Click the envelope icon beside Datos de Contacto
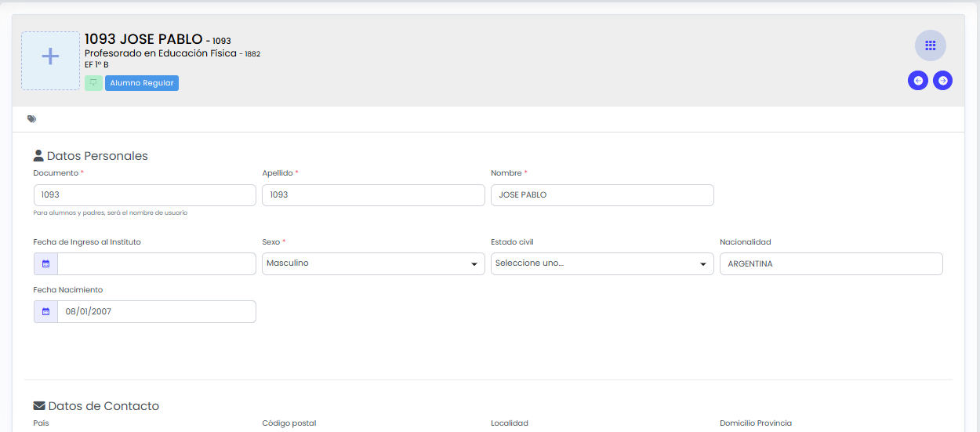The width and height of the screenshot is (980, 432). [x=39, y=406]
